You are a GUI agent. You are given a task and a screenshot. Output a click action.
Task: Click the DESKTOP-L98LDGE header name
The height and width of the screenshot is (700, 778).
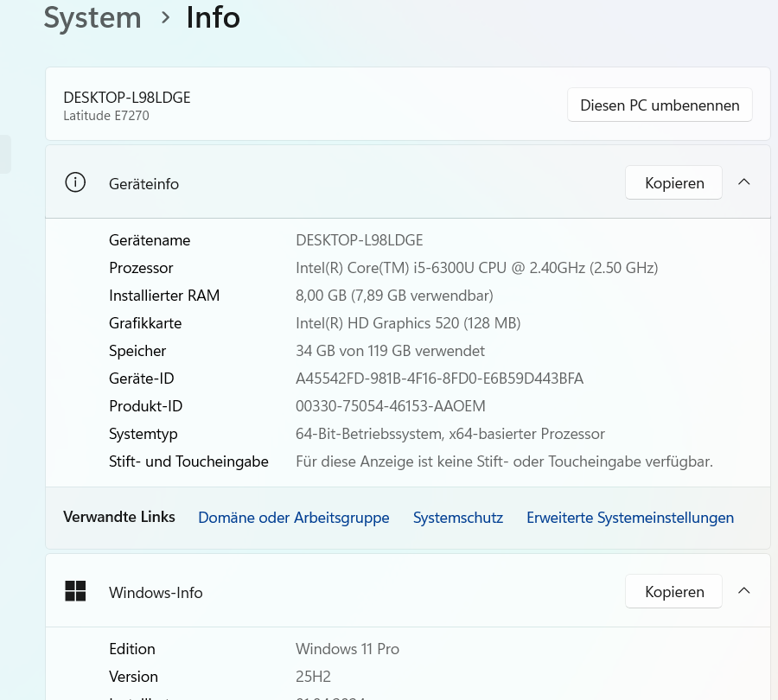point(127,98)
